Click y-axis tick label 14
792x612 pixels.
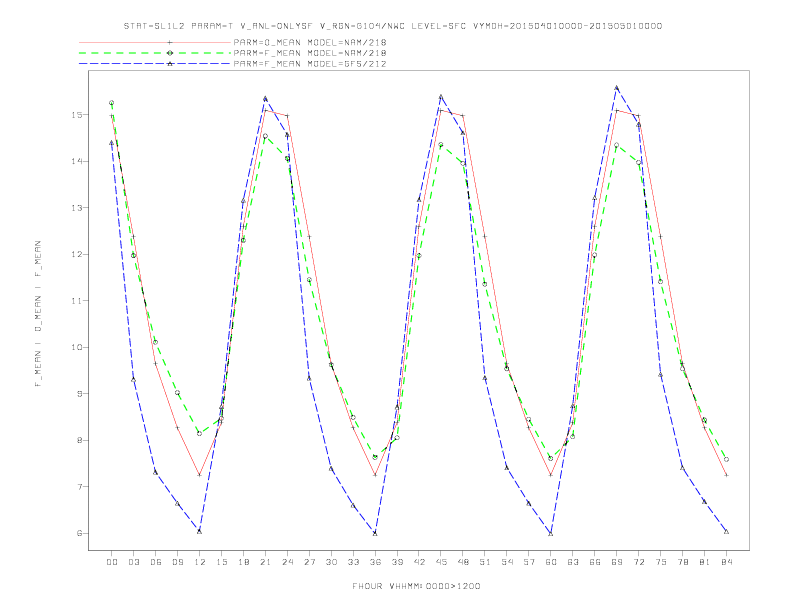coord(76,161)
